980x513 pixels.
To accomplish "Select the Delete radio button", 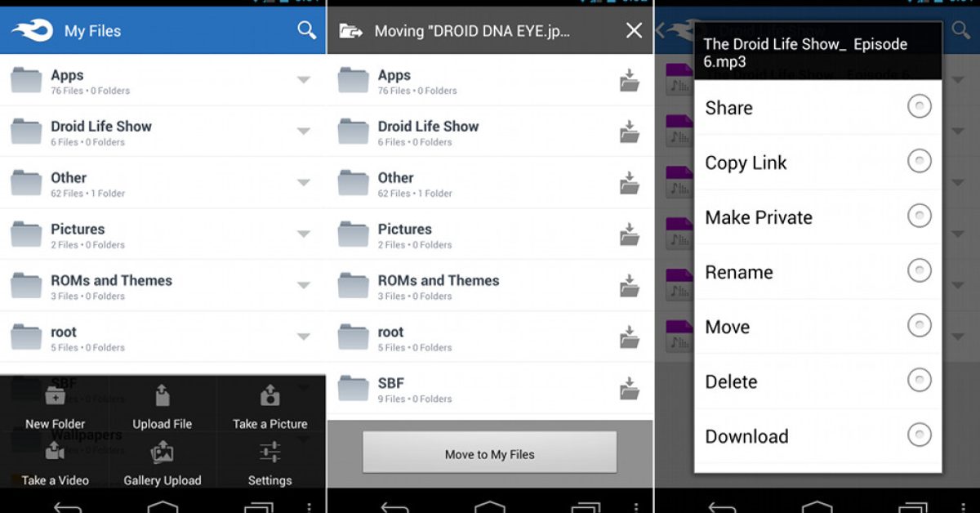I will click(x=920, y=380).
